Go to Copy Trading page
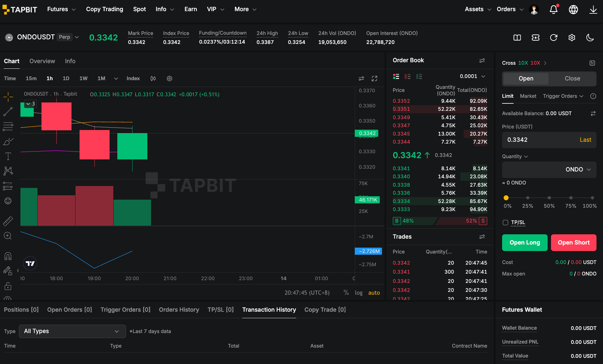 click(105, 9)
